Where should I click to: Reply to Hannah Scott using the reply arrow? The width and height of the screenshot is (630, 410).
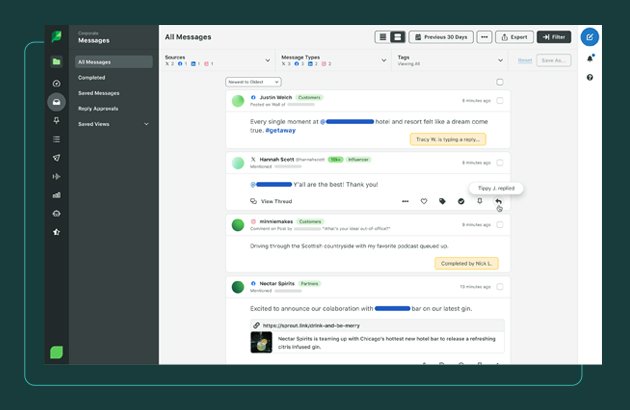pyautogui.click(x=498, y=201)
